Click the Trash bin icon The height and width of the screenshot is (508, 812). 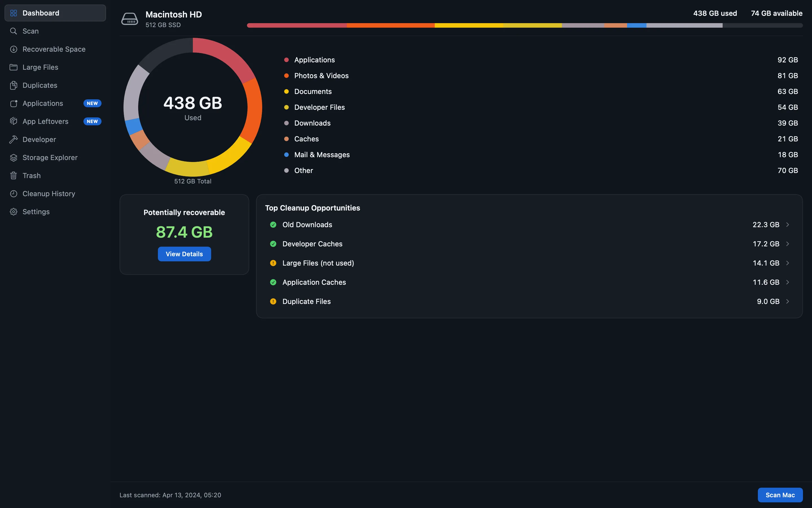(x=14, y=176)
